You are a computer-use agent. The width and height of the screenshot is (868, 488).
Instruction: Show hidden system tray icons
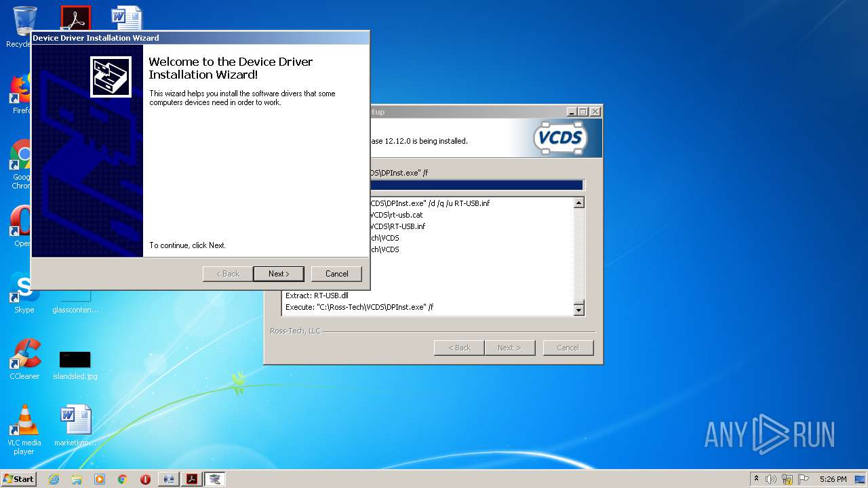pos(757,479)
